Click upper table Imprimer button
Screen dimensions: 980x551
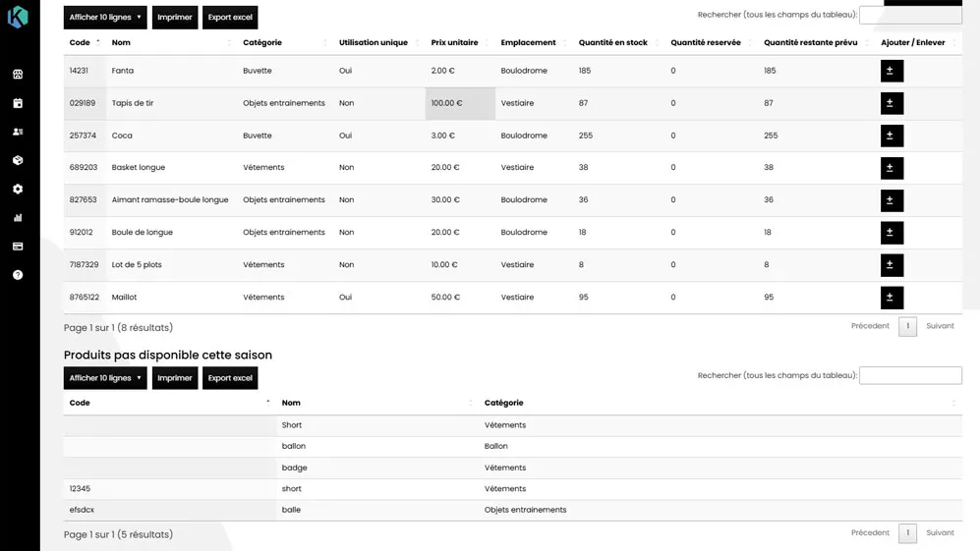coord(175,18)
